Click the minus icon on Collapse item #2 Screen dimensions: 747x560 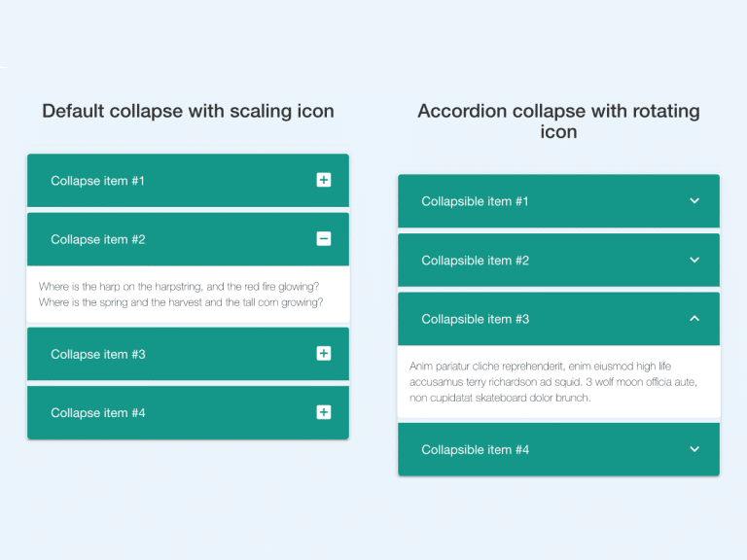coord(324,239)
